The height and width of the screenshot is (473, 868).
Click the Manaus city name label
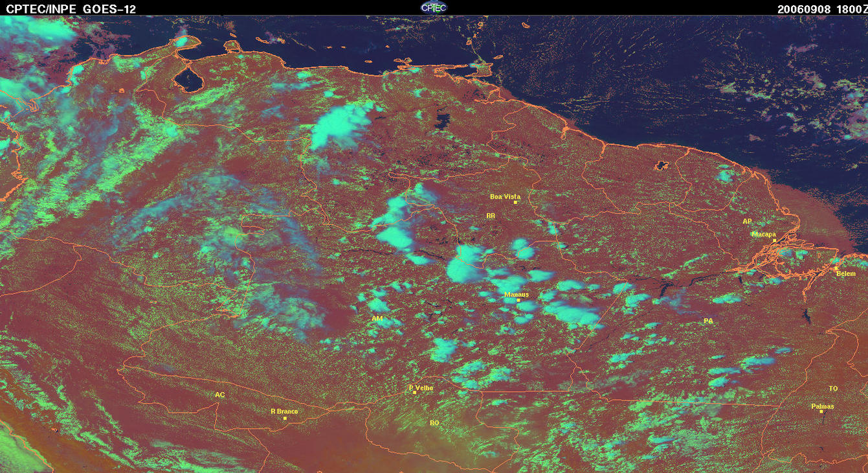coord(517,294)
